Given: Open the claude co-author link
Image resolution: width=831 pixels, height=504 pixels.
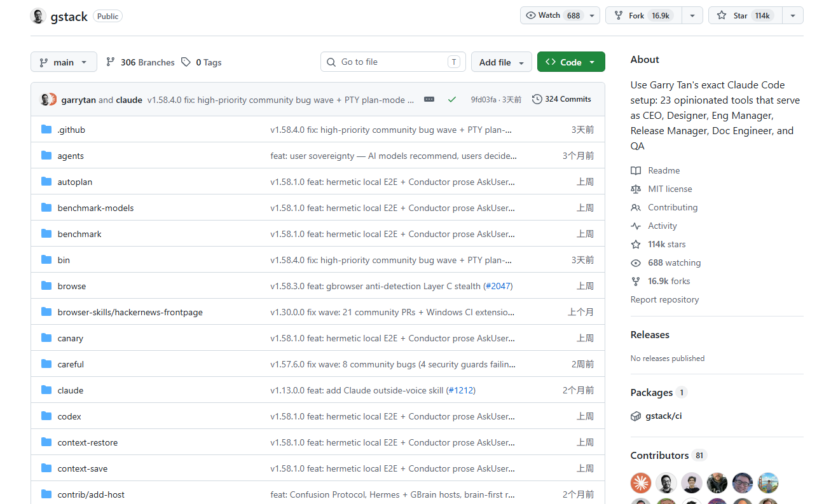Looking at the screenshot, I should point(129,100).
